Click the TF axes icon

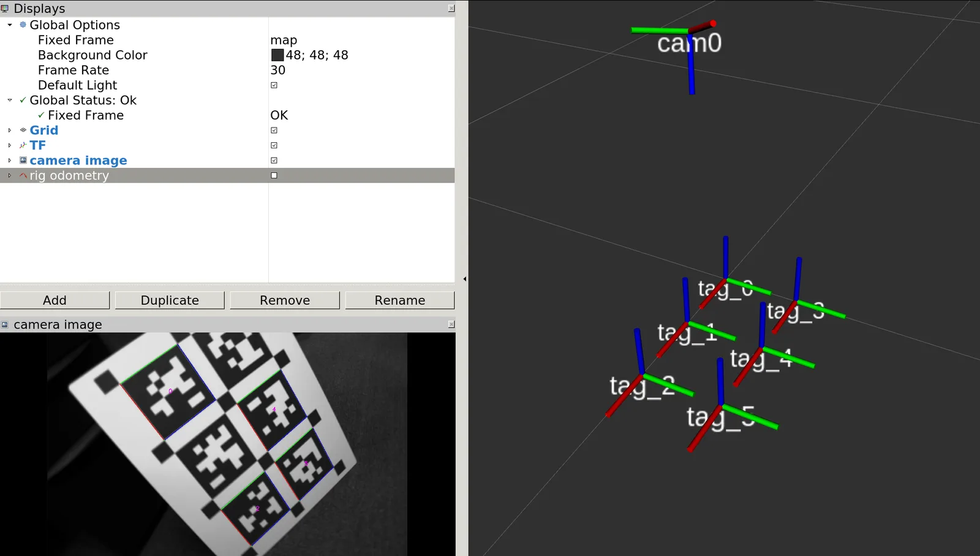click(x=23, y=145)
